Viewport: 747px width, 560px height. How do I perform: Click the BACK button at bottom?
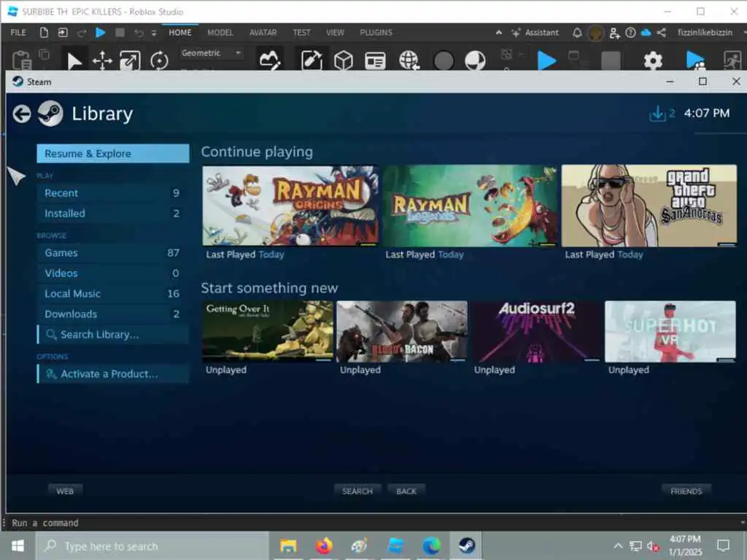406,491
